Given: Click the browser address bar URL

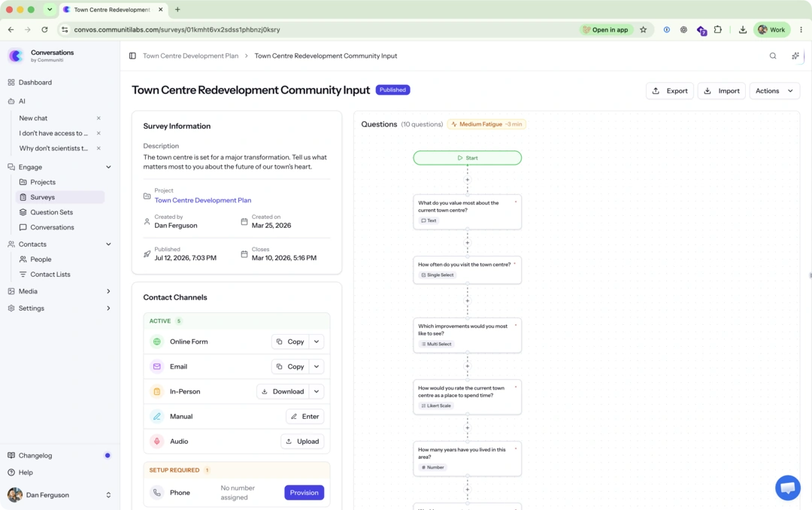Looking at the screenshot, I should [x=177, y=29].
